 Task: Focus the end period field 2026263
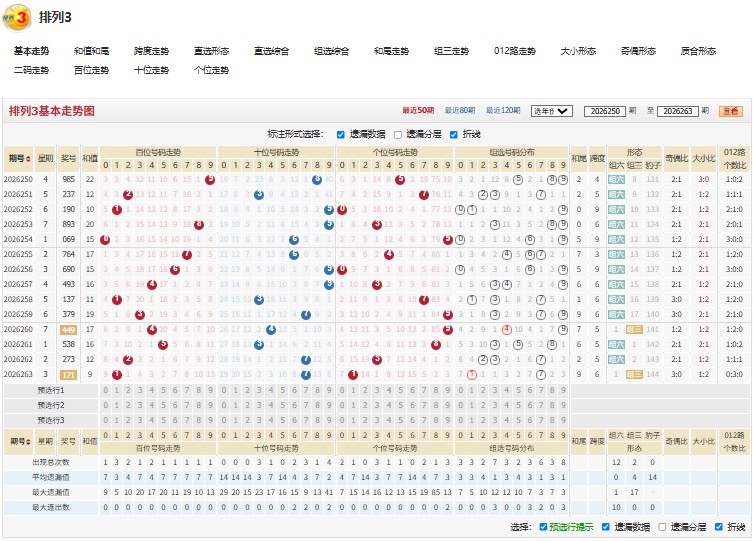(678, 111)
